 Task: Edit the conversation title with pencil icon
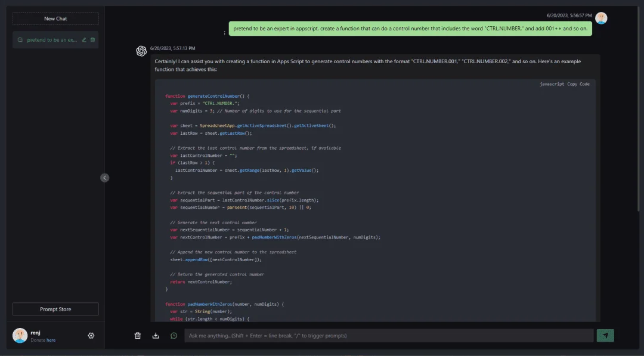pos(84,40)
